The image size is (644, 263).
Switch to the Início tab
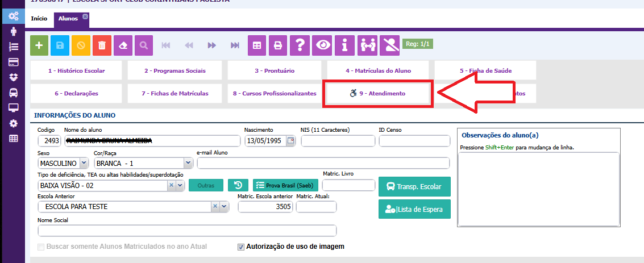pos(39,19)
